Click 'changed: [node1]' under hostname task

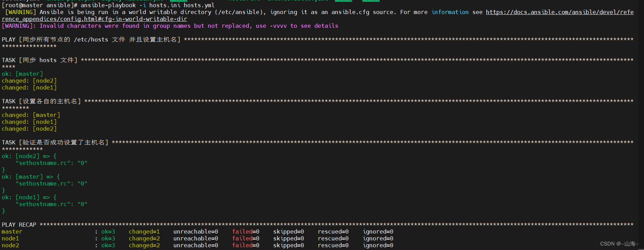coord(29,122)
